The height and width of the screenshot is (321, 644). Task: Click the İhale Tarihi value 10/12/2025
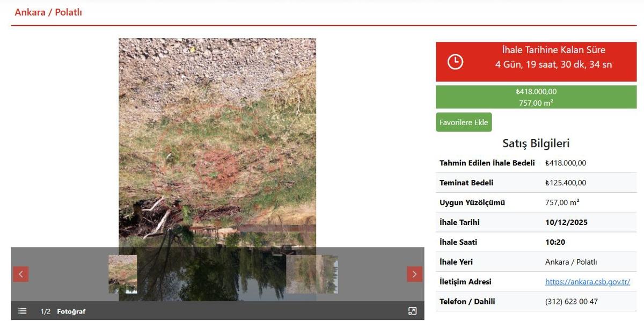[x=566, y=222]
